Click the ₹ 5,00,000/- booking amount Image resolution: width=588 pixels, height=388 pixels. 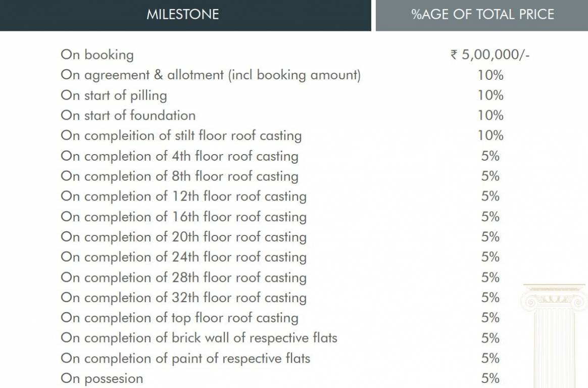(x=489, y=55)
